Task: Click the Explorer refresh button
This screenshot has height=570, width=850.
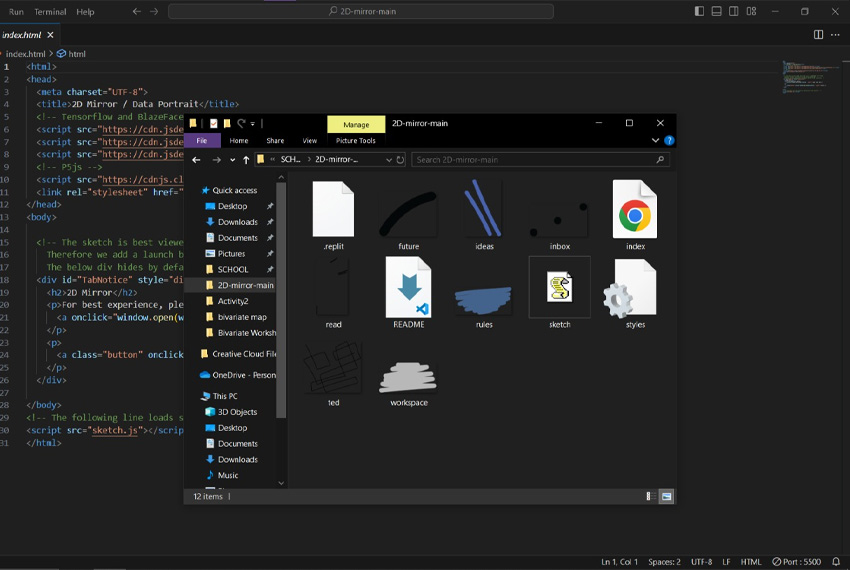Action: (x=401, y=159)
